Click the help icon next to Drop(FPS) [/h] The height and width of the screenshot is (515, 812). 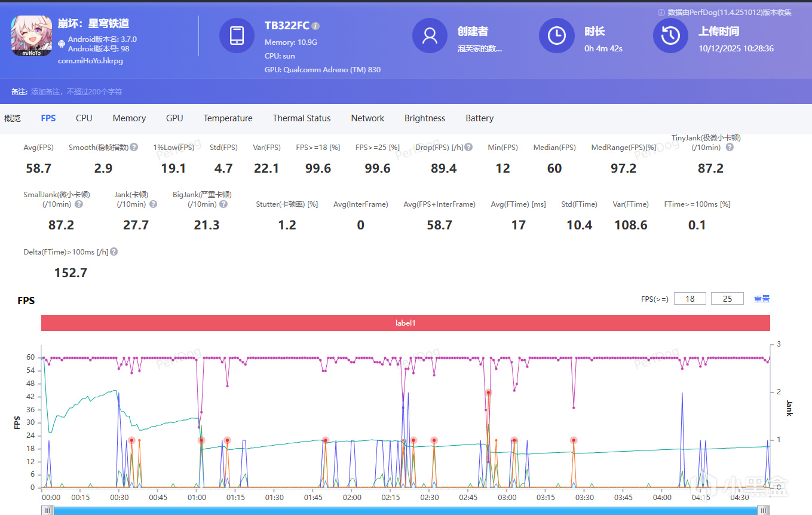pos(468,147)
